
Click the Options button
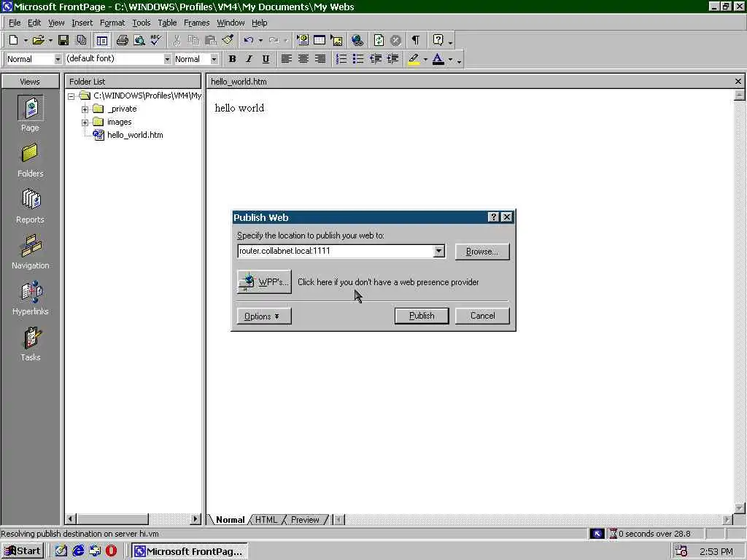click(264, 316)
